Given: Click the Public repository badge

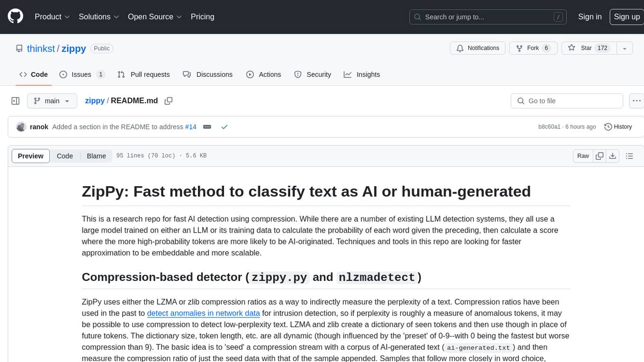Looking at the screenshot, I should click(x=101, y=48).
